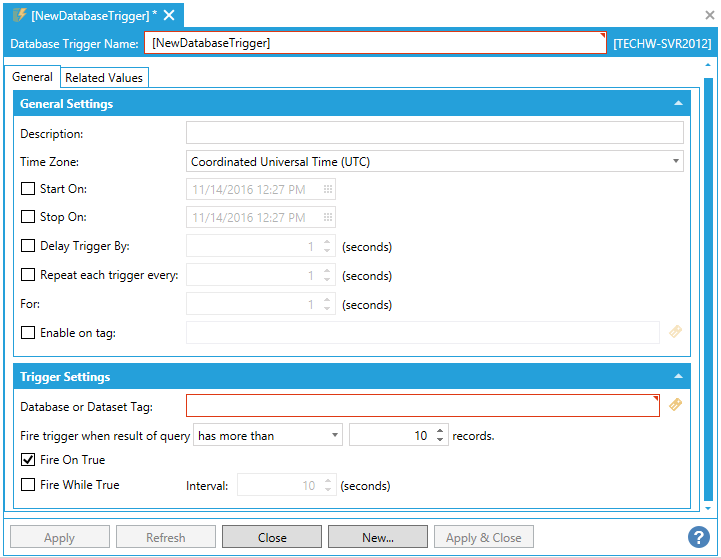
Task: Click the calendar icon in Stop On field
Action: tap(327, 217)
